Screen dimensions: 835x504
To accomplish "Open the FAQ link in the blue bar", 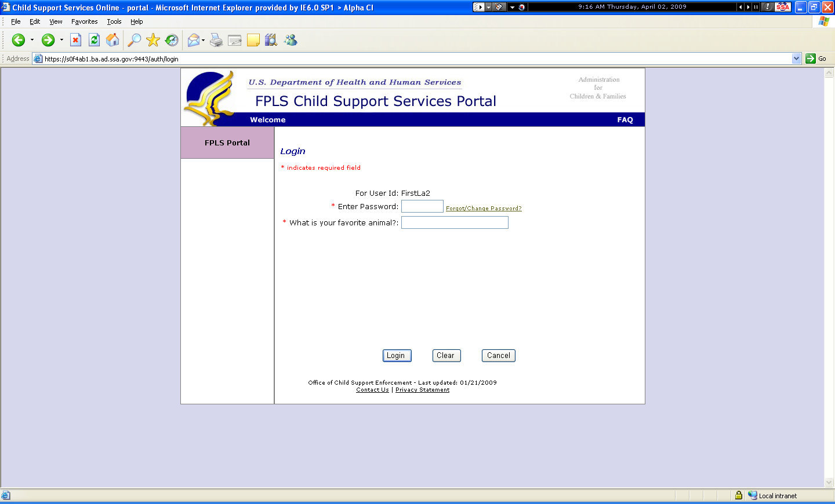I will click(x=625, y=120).
